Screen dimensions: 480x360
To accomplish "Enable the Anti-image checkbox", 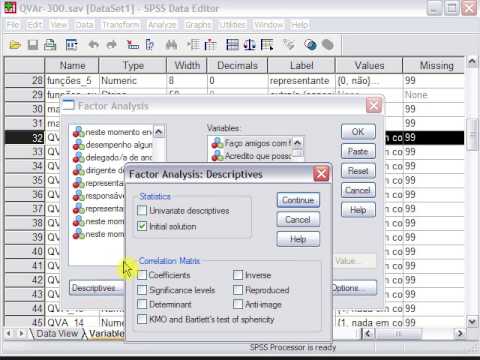I will click(238, 304).
